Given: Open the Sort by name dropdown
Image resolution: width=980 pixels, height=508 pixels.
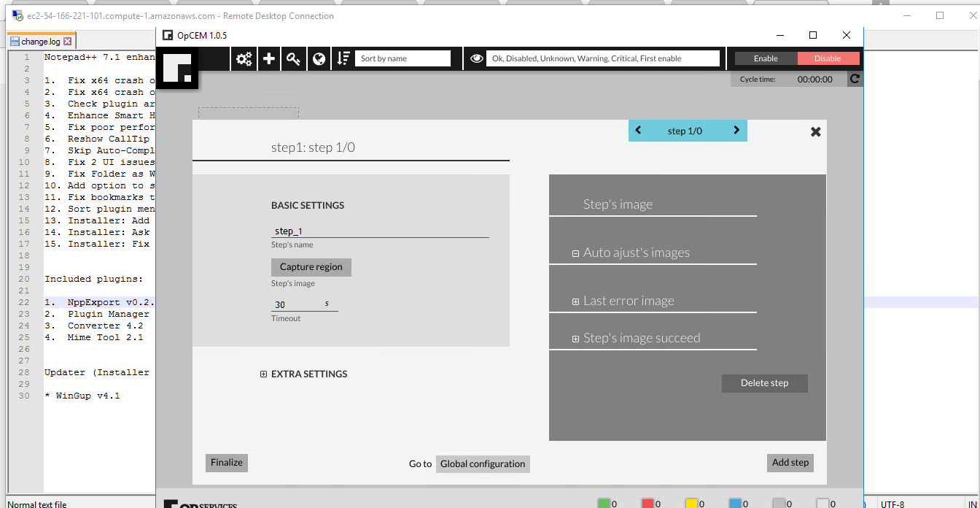Looking at the screenshot, I should click(x=402, y=58).
